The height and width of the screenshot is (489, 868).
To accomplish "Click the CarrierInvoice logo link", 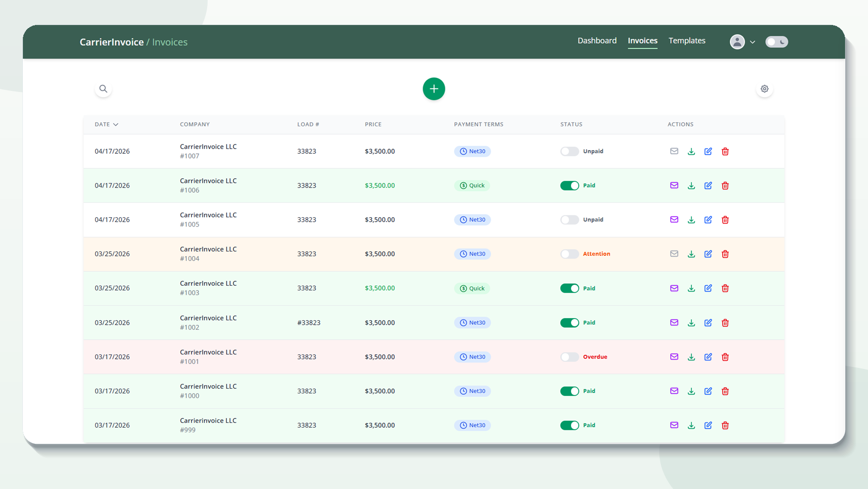I will 112,42.
